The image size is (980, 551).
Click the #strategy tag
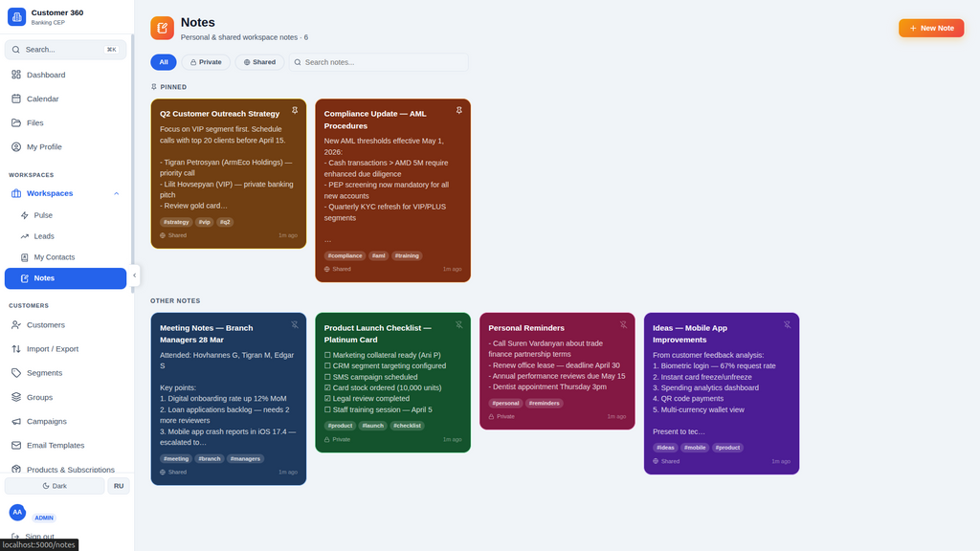tap(176, 222)
